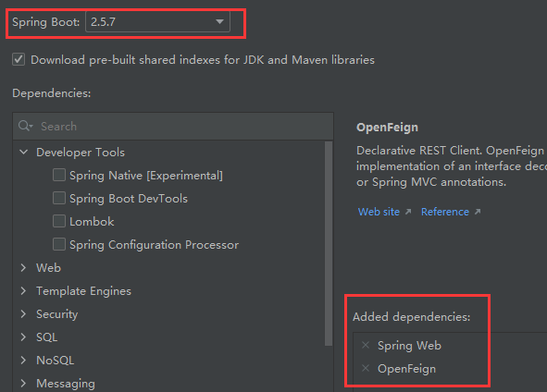Open the OpenFeign Reference link
547x392 pixels.
[445, 212]
